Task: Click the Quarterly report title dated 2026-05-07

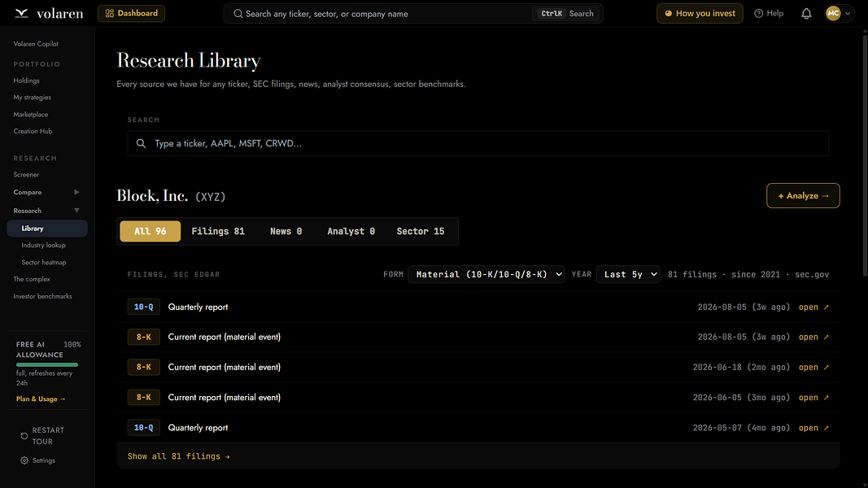Action: click(x=198, y=428)
